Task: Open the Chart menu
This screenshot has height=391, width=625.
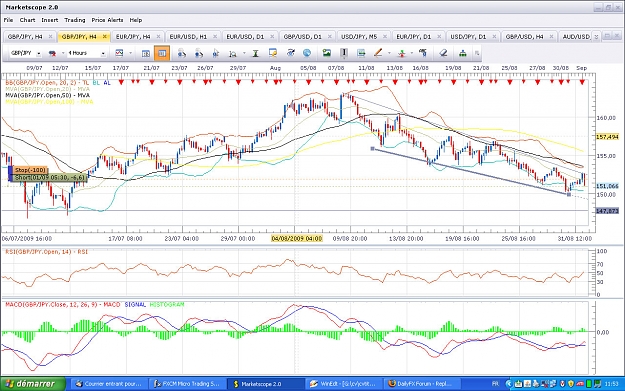Action: (x=28, y=20)
